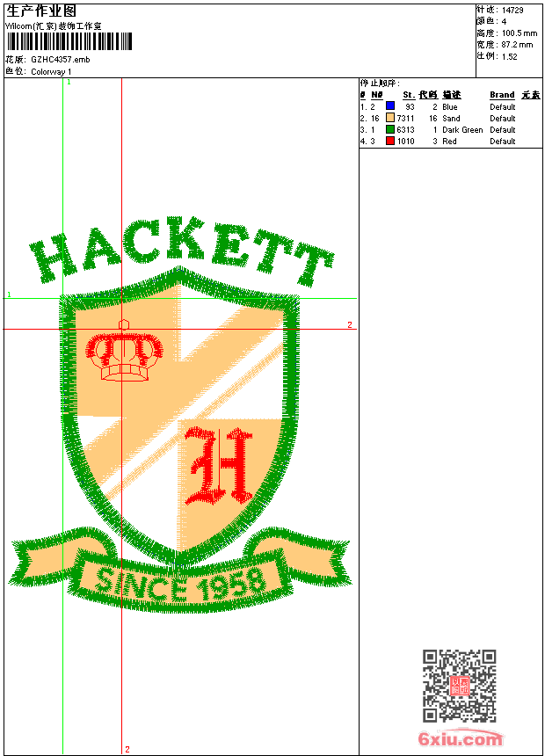The height and width of the screenshot is (756, 545).
Task: Select the height value 100.5 mm
Action: (520, 33)
